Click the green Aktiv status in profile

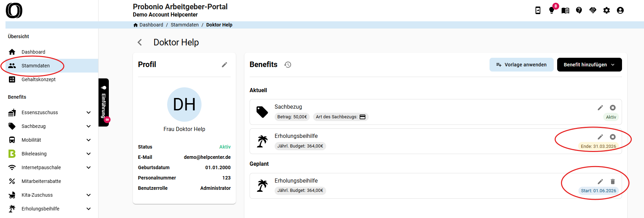[225, 147]
